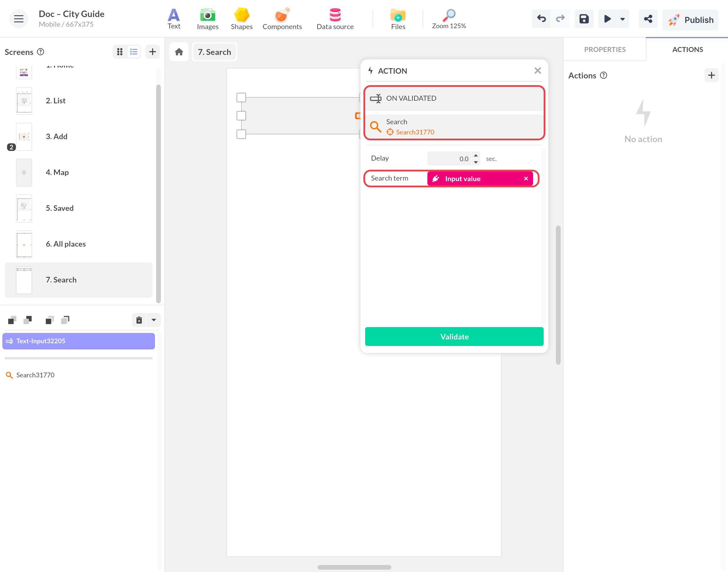
Task: Decrease the delay value stepper
Action: [x=476, y=162]
